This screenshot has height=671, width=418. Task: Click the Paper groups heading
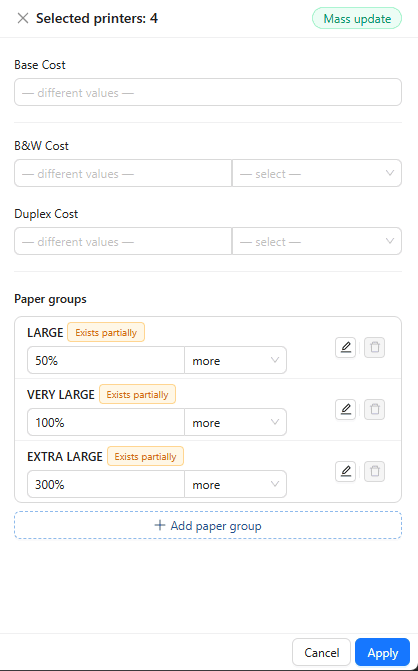[50, 299]
